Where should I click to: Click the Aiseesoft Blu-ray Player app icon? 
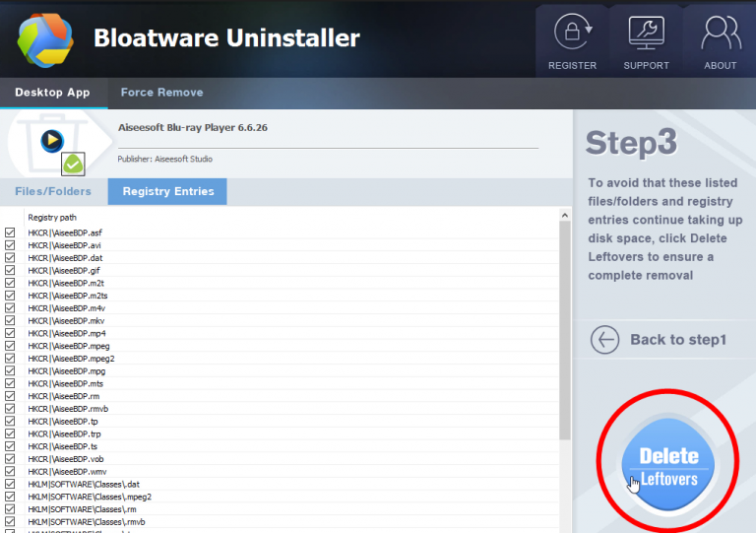point(52,141)
